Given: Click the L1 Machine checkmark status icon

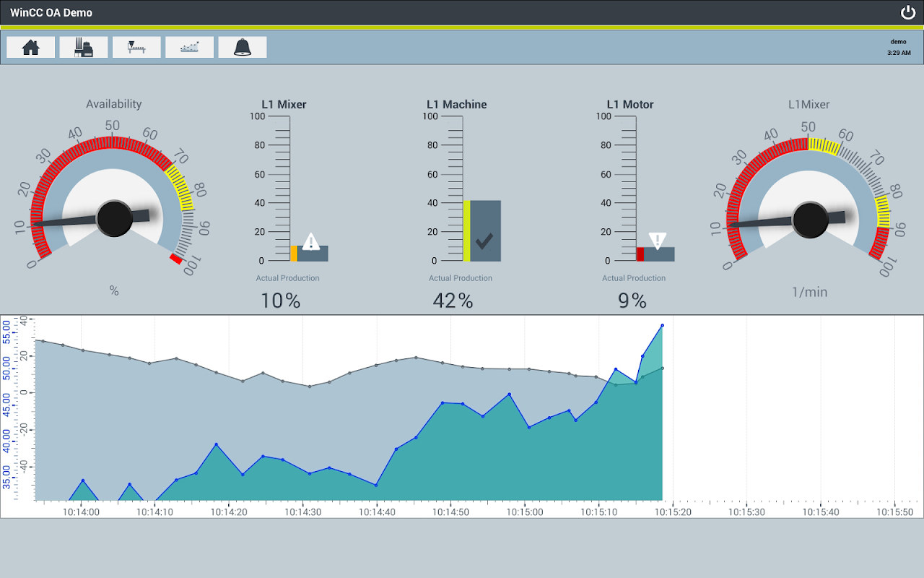Looking at the screenshot, I should pyautogui.click(x=484, y=241).
